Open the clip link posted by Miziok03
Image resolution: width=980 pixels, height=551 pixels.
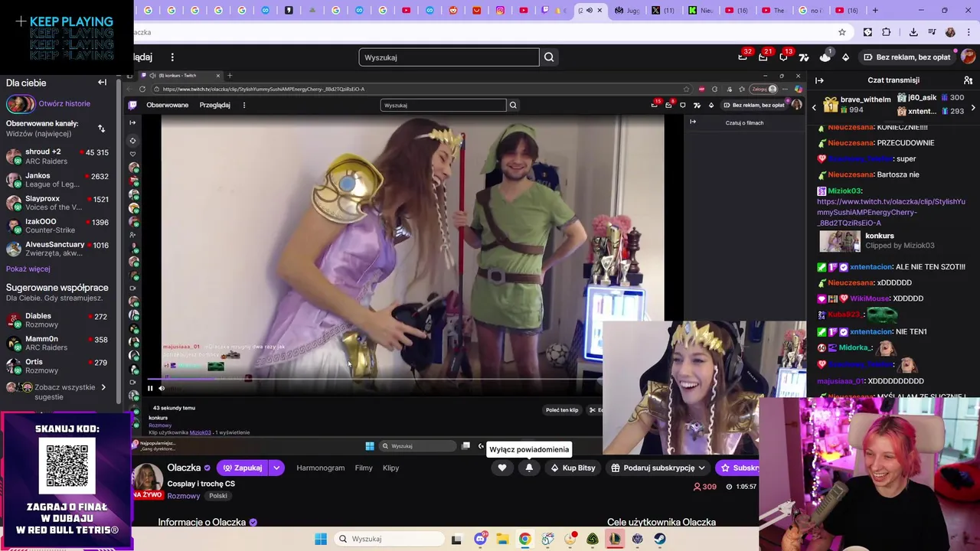pyautogui.click(x=891, y=212)
